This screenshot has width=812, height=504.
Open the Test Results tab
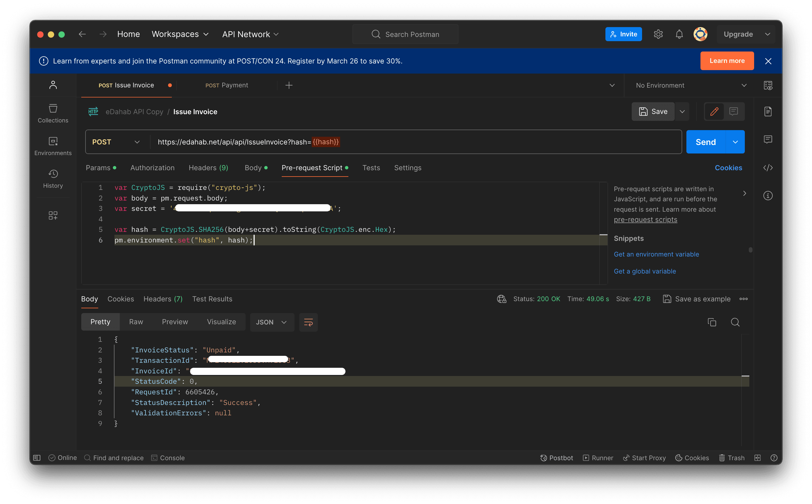212,299
